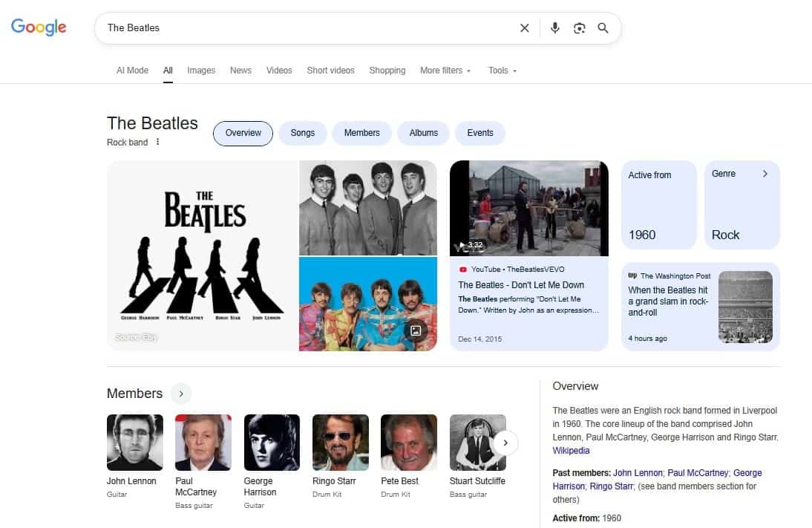Open the AI Mode tab

coord(132,70)
